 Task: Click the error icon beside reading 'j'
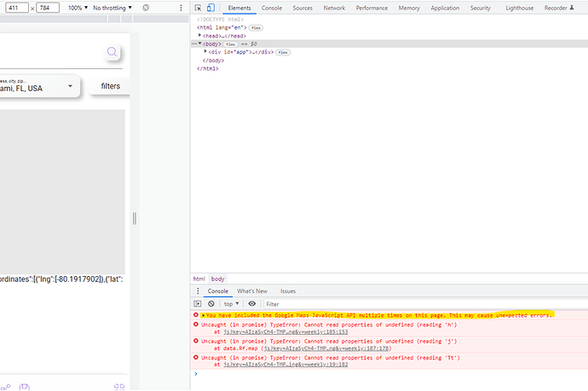[x=196, y=341]
